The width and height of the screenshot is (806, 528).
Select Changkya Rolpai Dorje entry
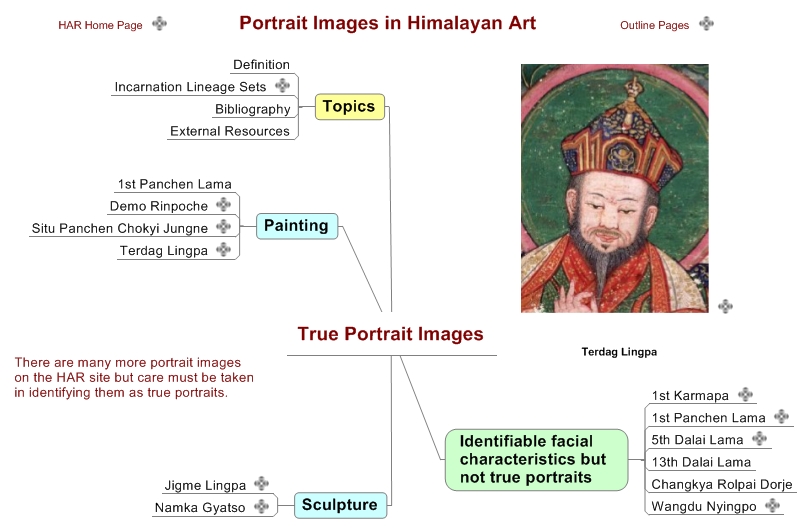[722, 484]
